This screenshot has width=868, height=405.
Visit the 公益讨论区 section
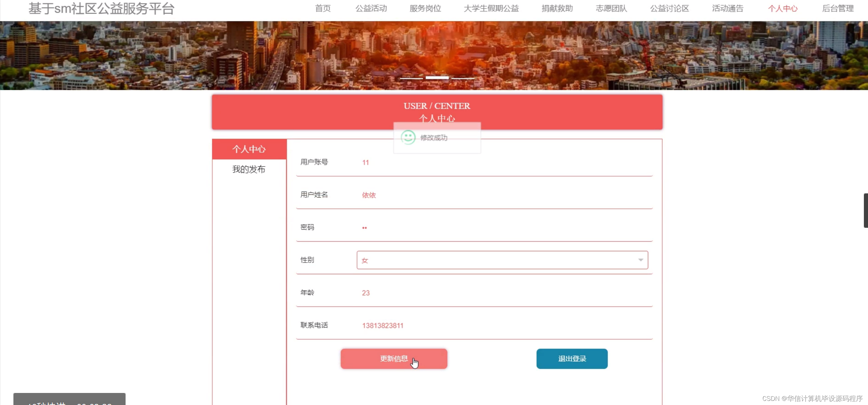click(x=669, y=8)
